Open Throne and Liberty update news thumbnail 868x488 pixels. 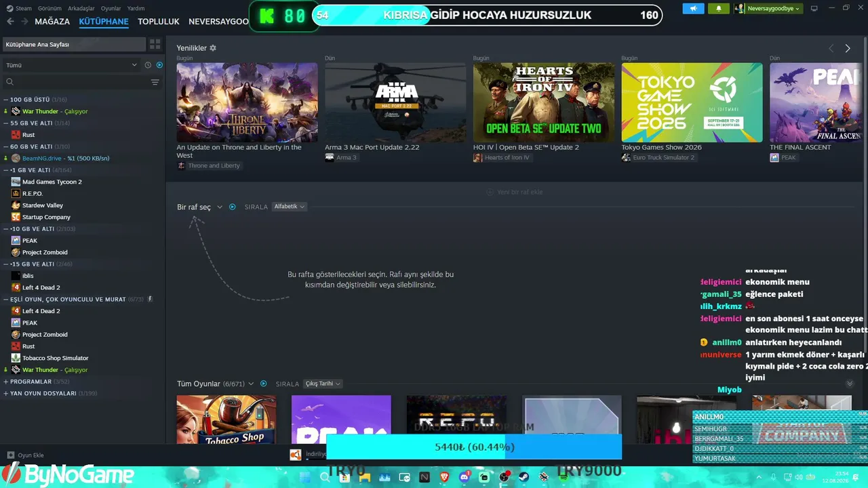point(247,102)
